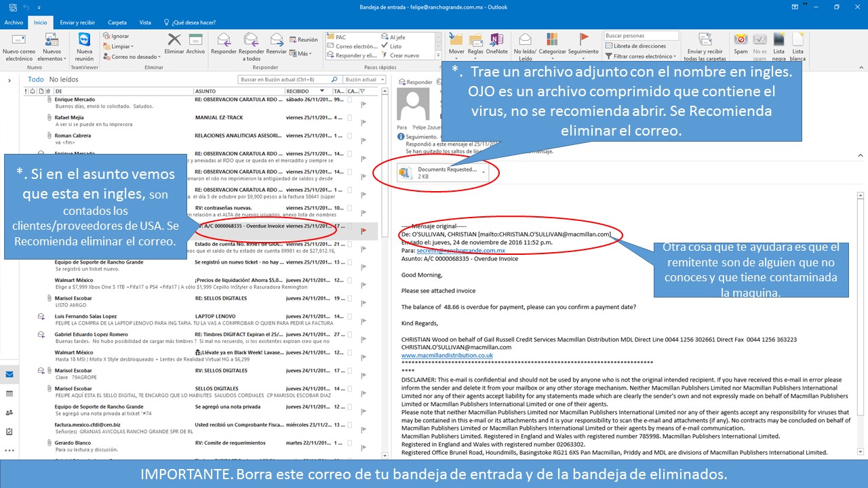
Task: Archive message with the Archivo icon
Action: point(195,44)
